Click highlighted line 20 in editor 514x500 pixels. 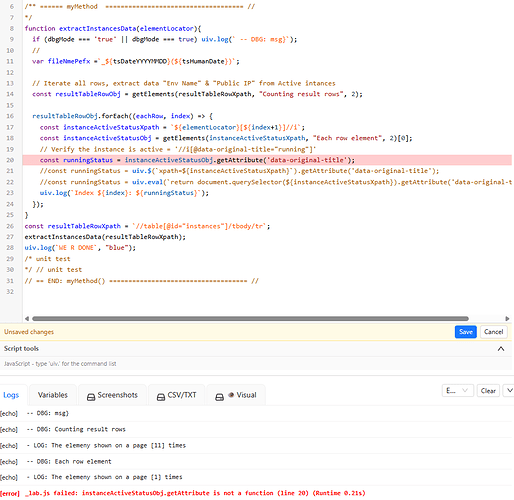[x=267, y=160]
